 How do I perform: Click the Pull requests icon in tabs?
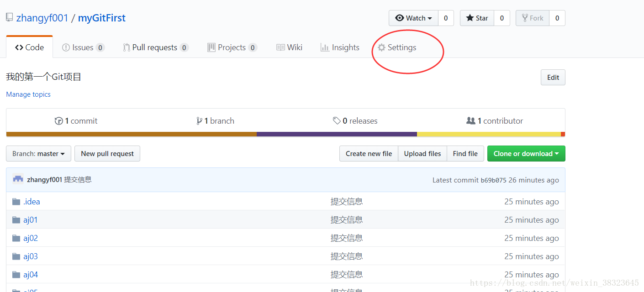[x=127, y=47]
